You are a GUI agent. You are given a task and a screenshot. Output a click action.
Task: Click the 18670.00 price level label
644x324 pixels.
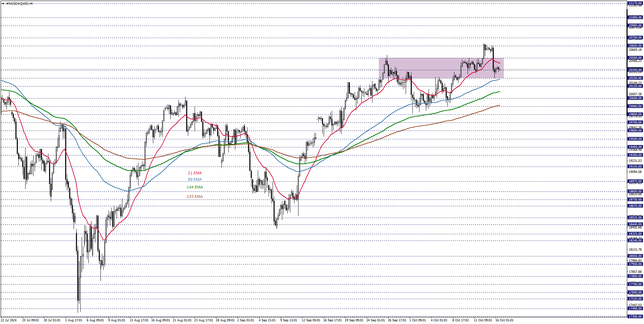coord(635,206)
